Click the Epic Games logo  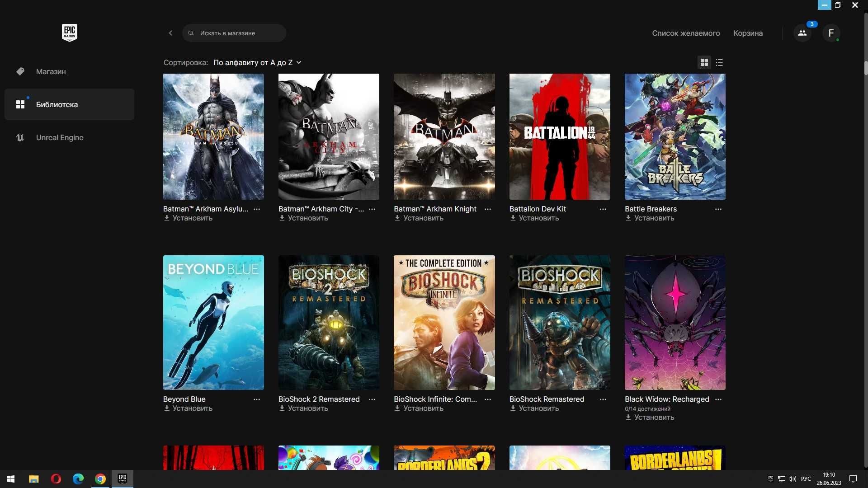pos(69,33)
